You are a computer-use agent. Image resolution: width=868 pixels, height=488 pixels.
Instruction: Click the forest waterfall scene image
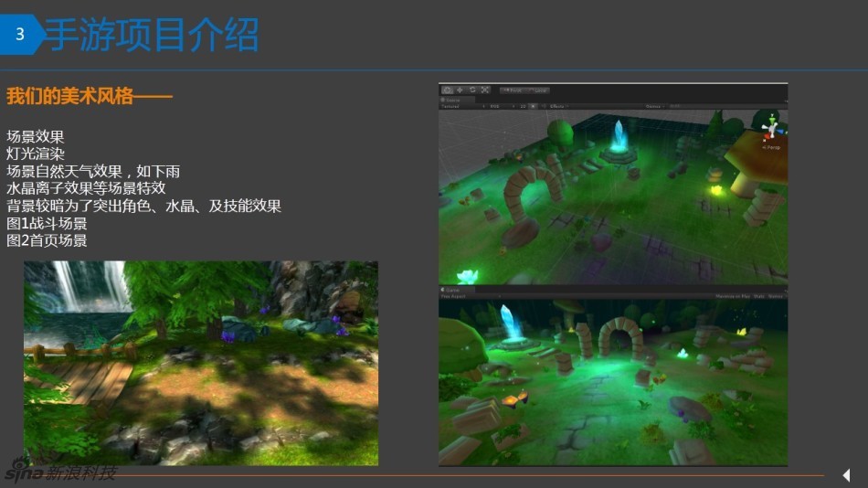[x=201, y=363]
